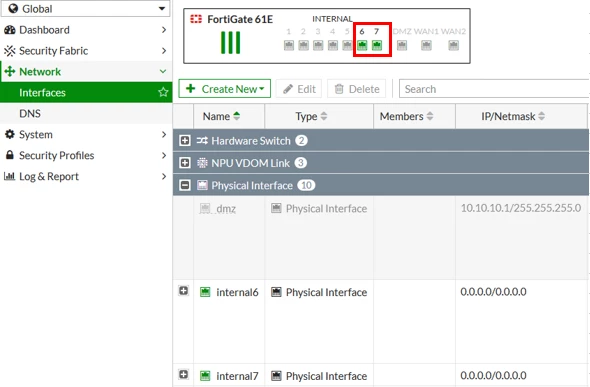Click the Physical Interface group icon
Image resolution: width=590 pixels, height=387 pixels.
[202, 185]
